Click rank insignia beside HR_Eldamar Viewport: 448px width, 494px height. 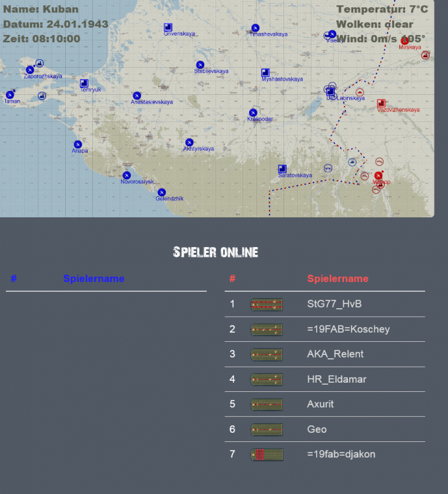[267, 379]
